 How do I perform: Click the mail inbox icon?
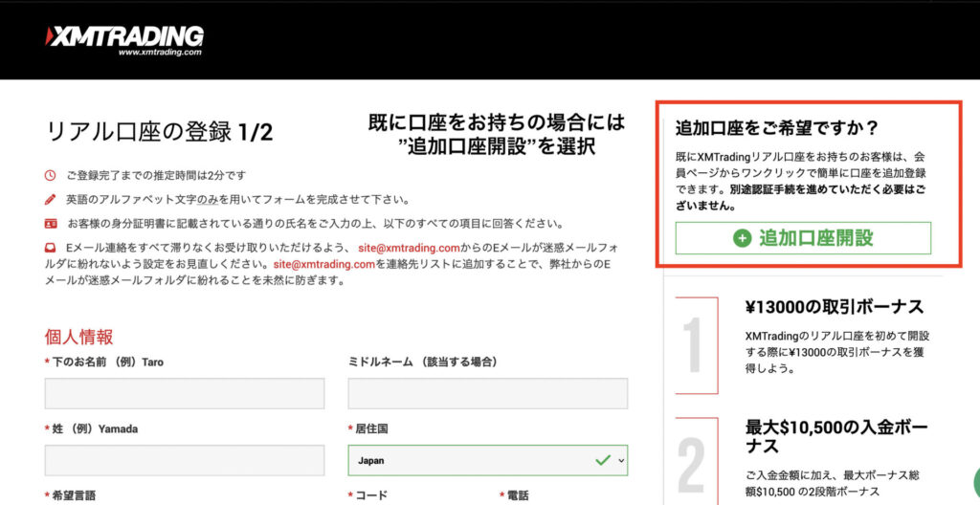click(x=51, y=248)
